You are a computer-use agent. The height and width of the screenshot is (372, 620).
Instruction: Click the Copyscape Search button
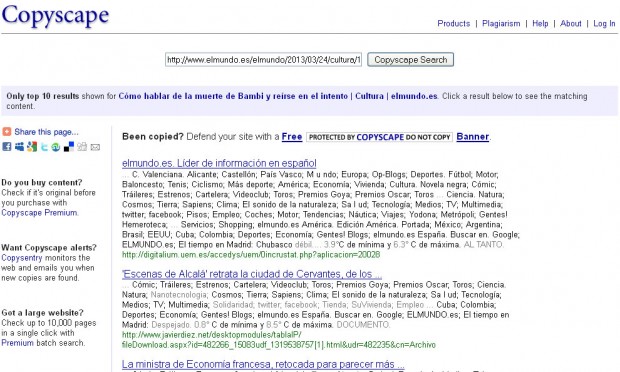tap(410, 60)
